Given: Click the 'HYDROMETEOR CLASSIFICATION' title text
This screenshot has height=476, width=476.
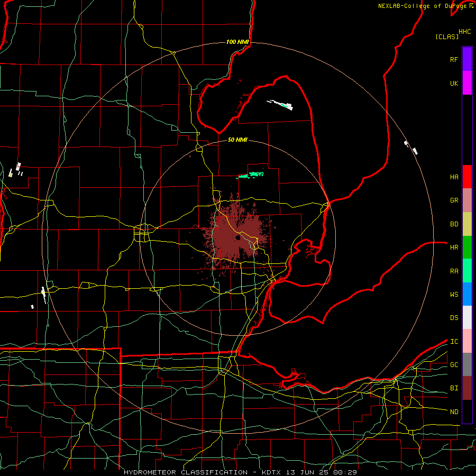Looking at the screenshot, I should [x=185, y=472].
